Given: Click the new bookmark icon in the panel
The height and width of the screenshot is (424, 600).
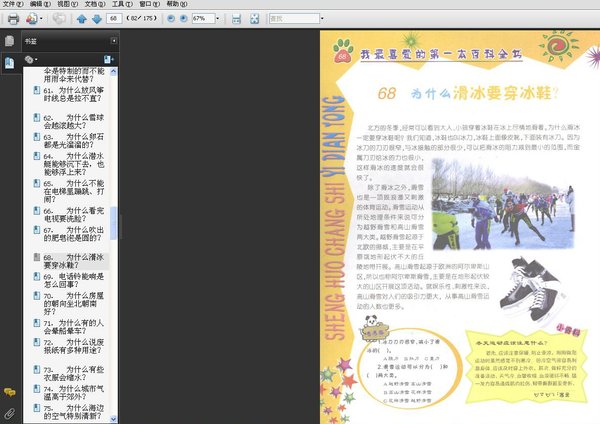Looking at the screenshot, I should coord(109,59).
